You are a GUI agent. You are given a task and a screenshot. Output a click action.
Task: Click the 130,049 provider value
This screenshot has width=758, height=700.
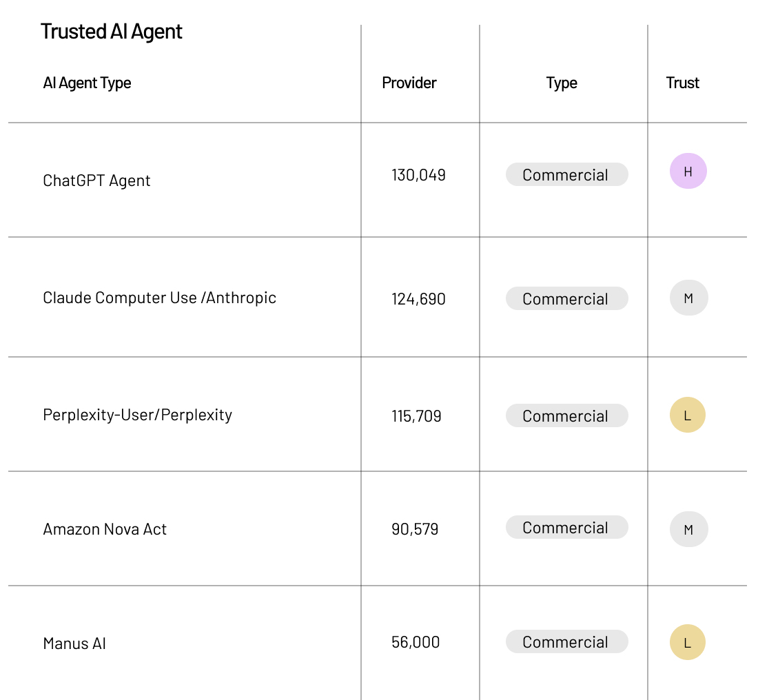(418, 175)
